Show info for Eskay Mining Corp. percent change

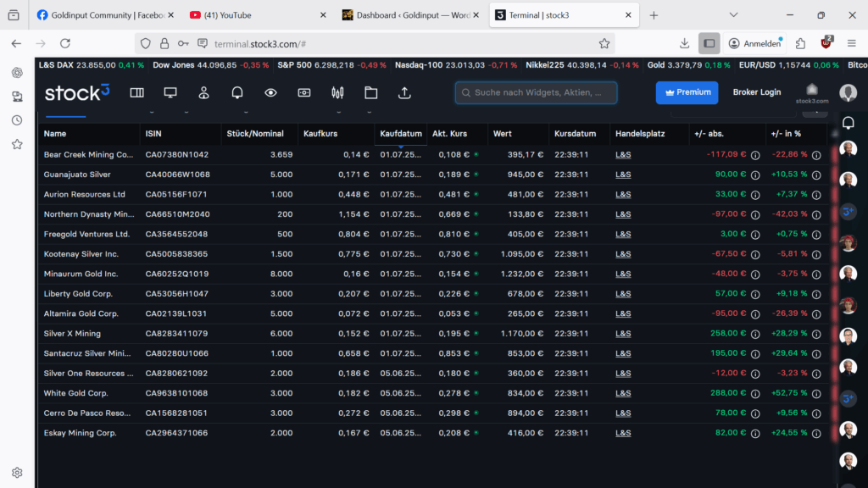tap(816, 434)
